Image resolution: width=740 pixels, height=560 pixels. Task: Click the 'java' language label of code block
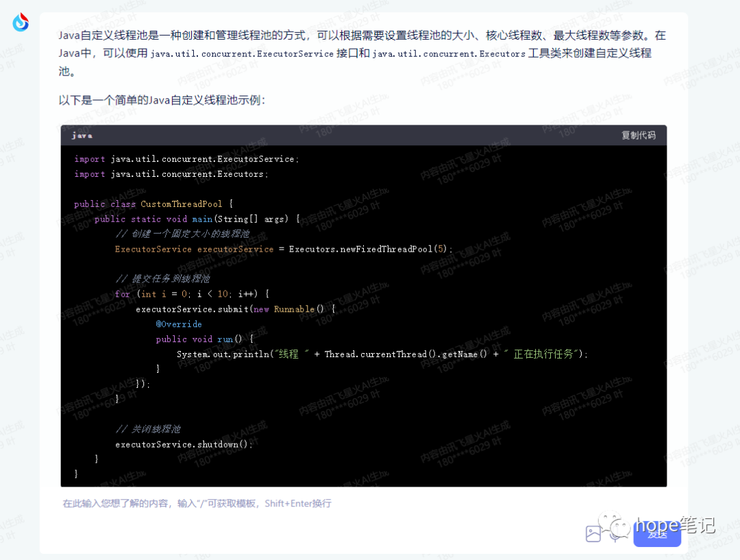(x=82, y=136)
